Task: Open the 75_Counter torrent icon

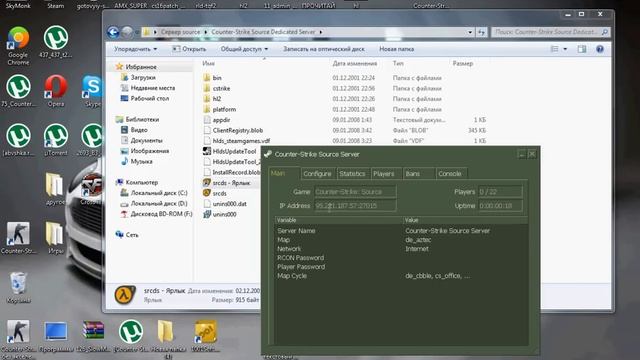Action: (x=18, y=91)
